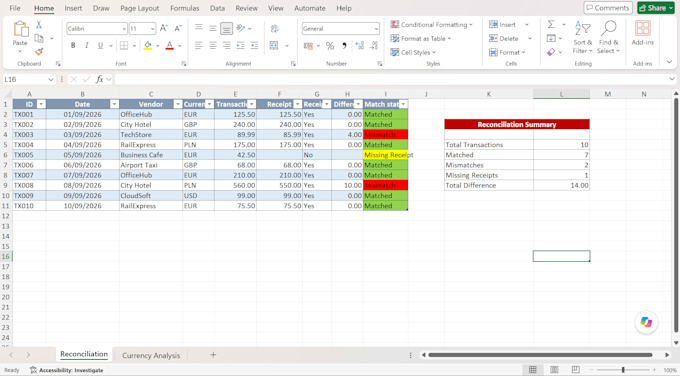Apply Percent Style
The height and width of the screenshot is (376, 680).
(x=330, y=46)
